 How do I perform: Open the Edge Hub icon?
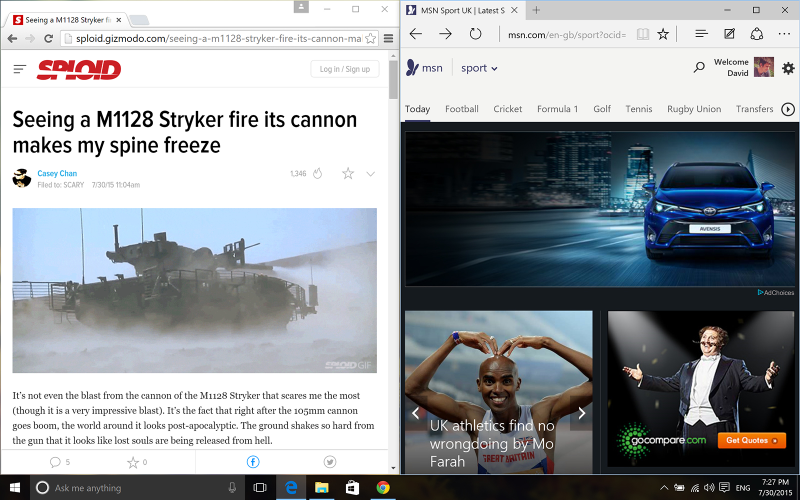coord(702,34)
